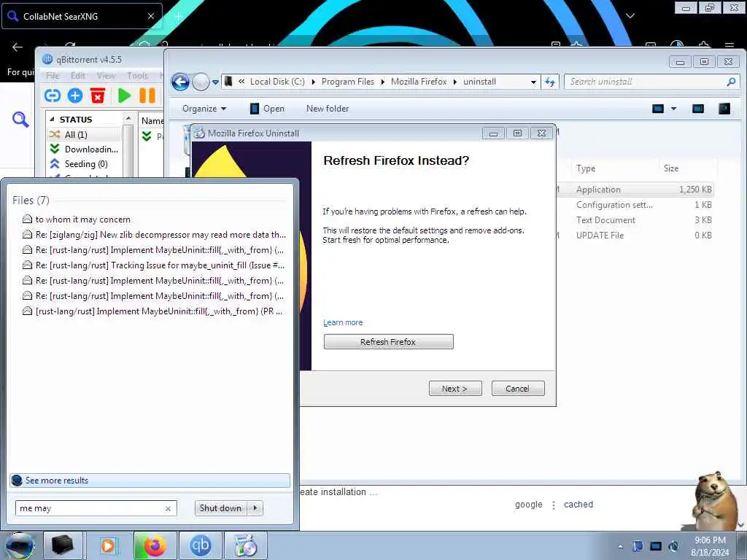Click the volume tray icon
The width and height of the screenshot is (747, 560).
(673, 546)
